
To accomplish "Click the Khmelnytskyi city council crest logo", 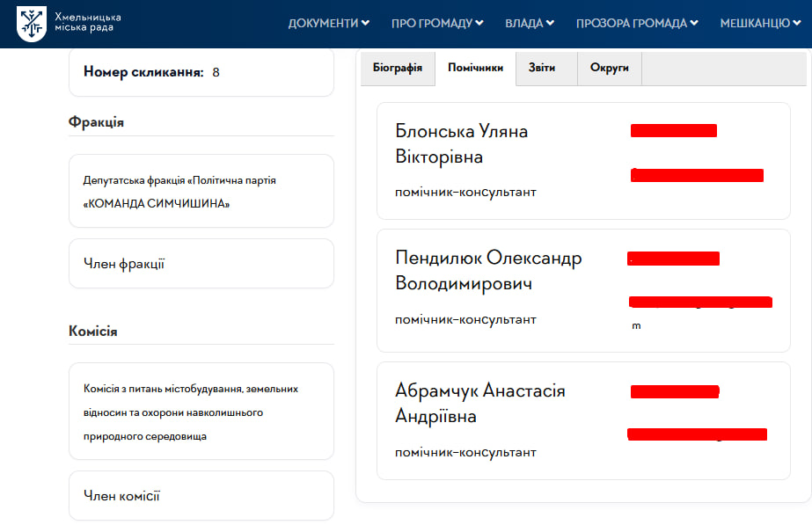I will (x=32, y=24).
